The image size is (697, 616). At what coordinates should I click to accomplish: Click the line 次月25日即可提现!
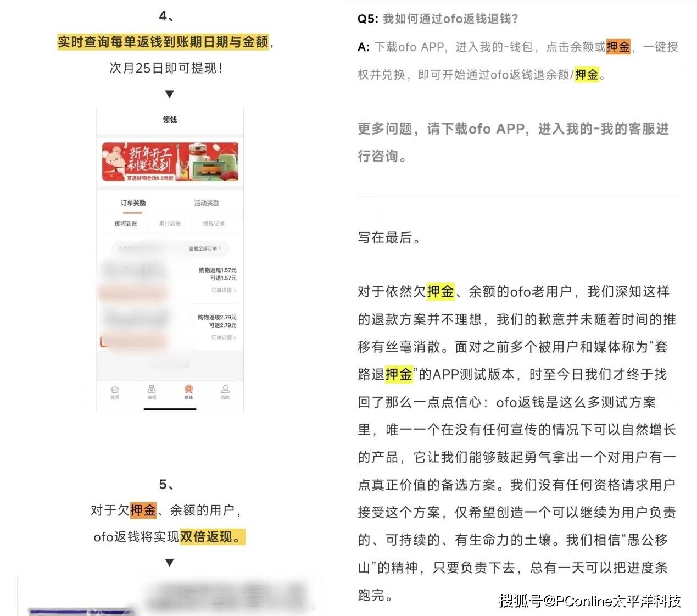point(166,68)
